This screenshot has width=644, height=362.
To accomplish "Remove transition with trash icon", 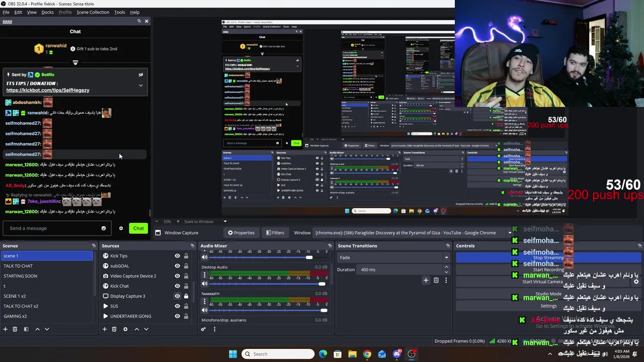I will tap(436, 280).
